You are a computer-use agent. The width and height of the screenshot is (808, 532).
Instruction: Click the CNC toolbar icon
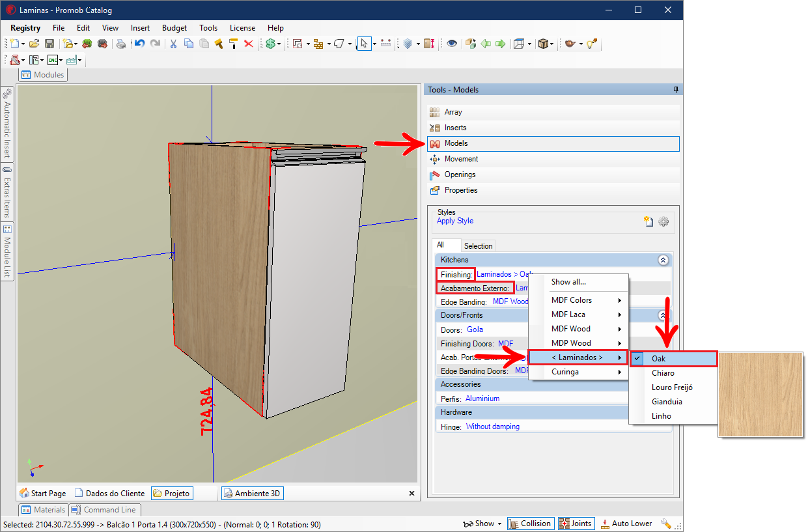click(53, 60)
